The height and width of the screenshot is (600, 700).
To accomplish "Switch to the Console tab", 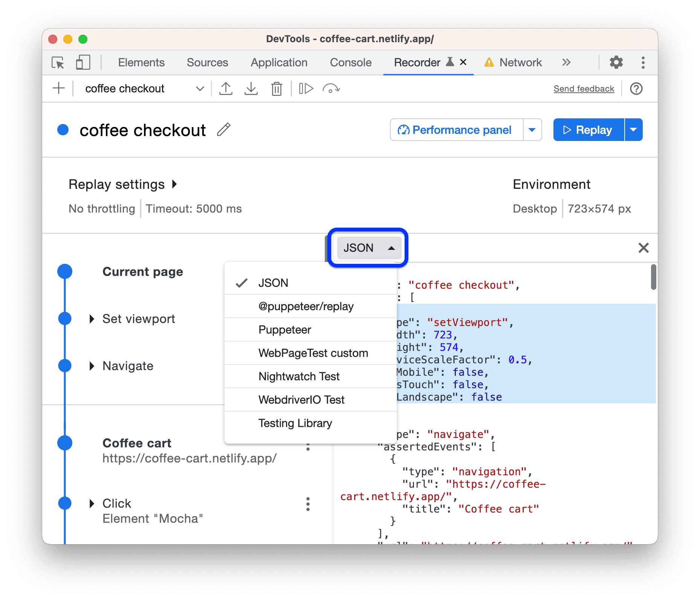I will pos(350,62).
